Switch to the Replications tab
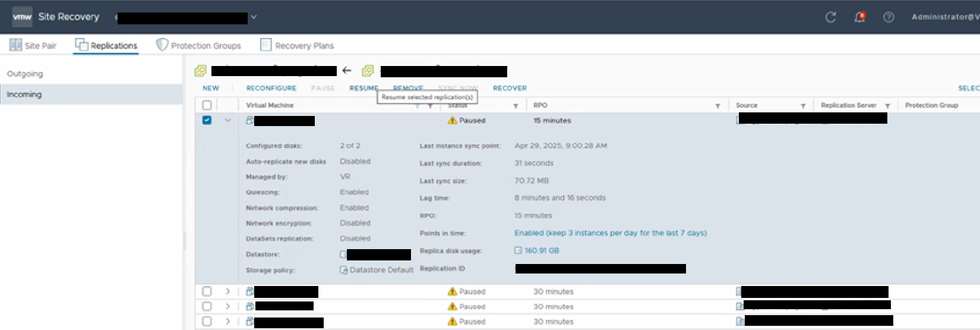The image size is (980, 330). point(107,46)
